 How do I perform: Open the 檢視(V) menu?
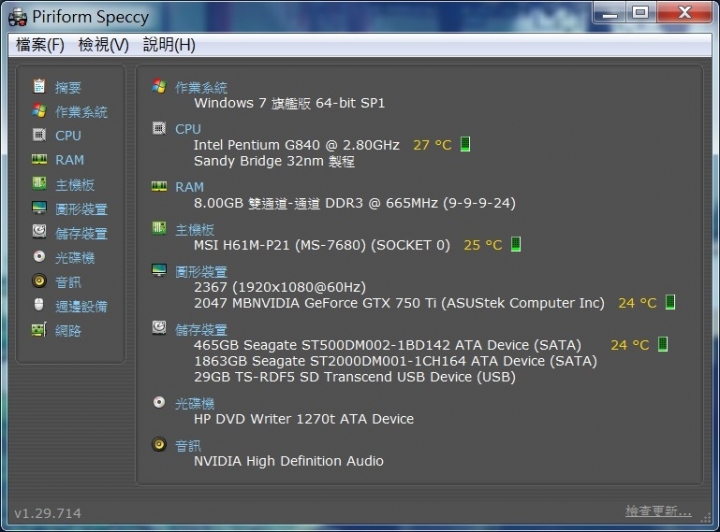103,45
